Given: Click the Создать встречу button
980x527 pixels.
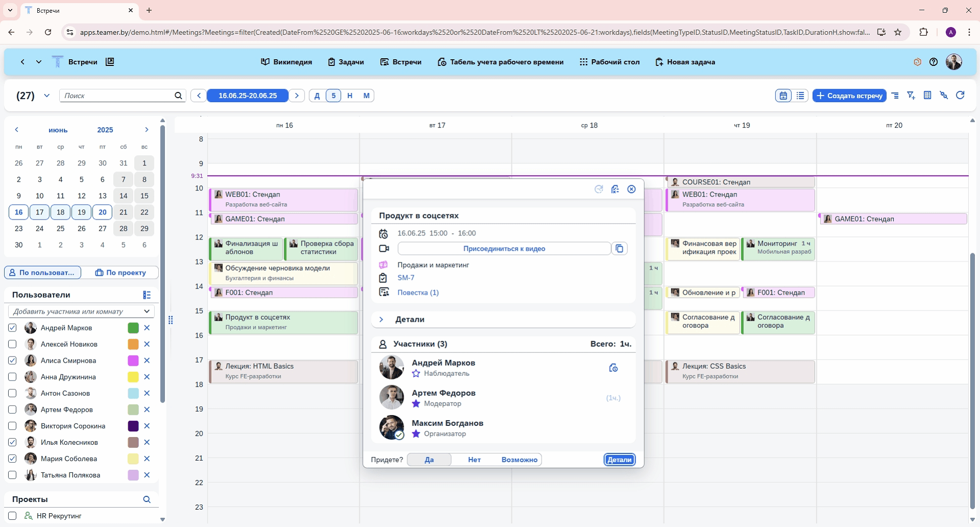Looking at the screenshot, I should click(x=849, y=95).
